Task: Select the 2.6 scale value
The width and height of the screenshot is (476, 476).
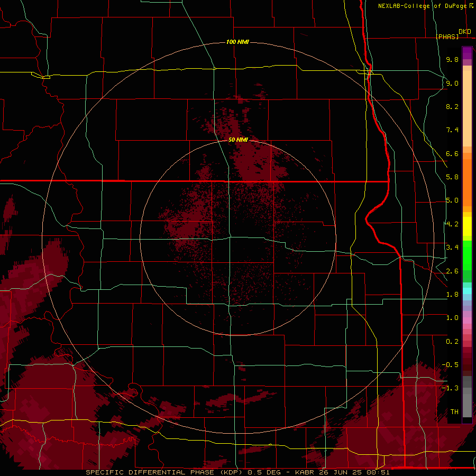Action: pos(452,271)
